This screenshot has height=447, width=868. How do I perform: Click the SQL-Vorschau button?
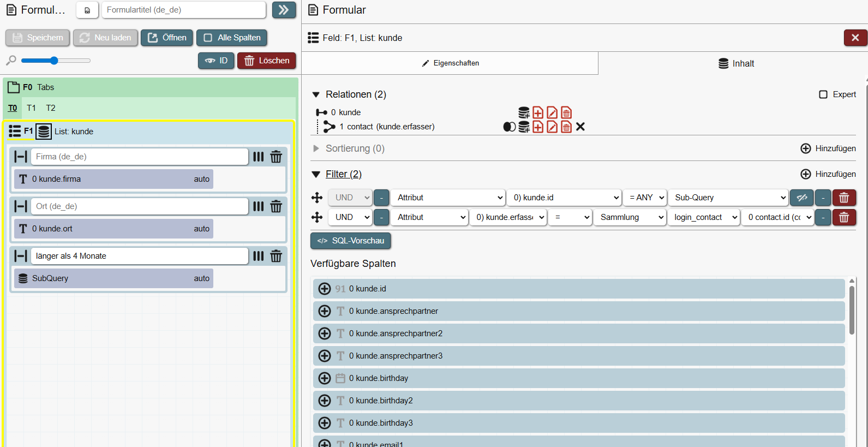[x=351, y=241]
